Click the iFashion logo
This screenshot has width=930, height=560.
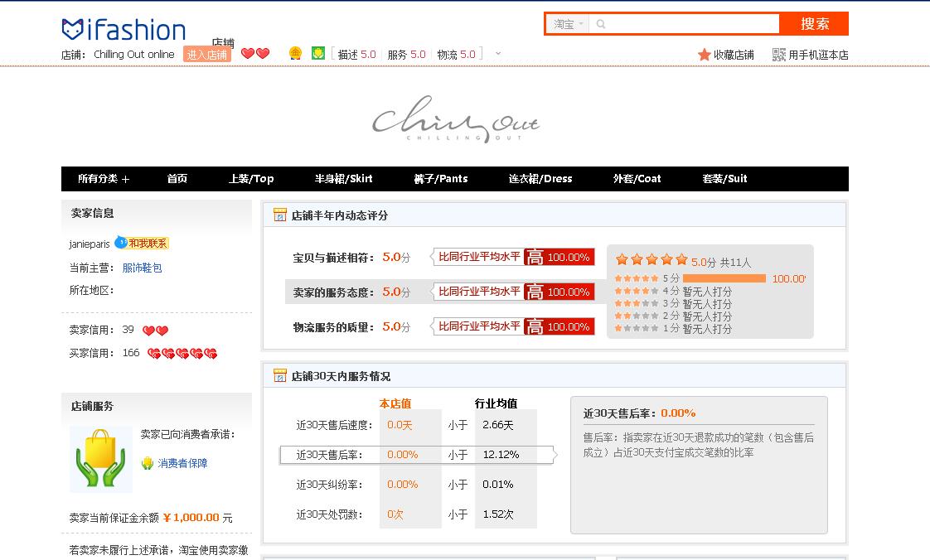pyautogui.click(x=124, y=29)
